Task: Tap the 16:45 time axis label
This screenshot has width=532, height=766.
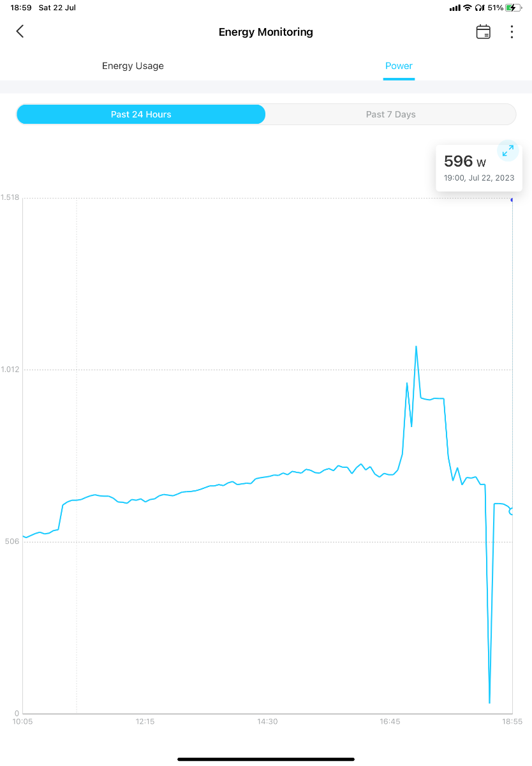Action: pos(390,721)
